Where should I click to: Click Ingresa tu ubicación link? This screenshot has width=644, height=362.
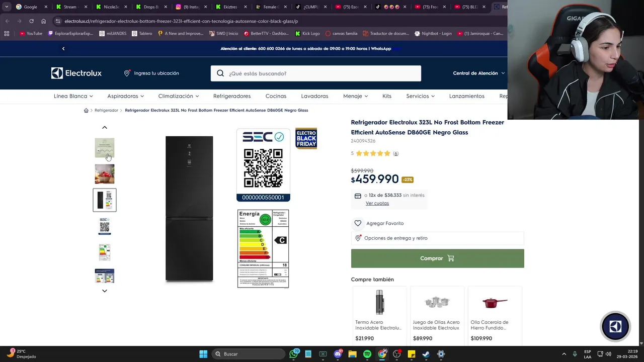(156, 73)
